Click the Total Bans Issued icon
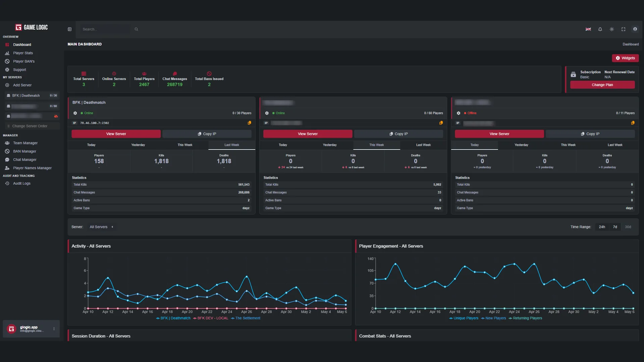Viewport: 644px width, 362px height. pos(209,74)
